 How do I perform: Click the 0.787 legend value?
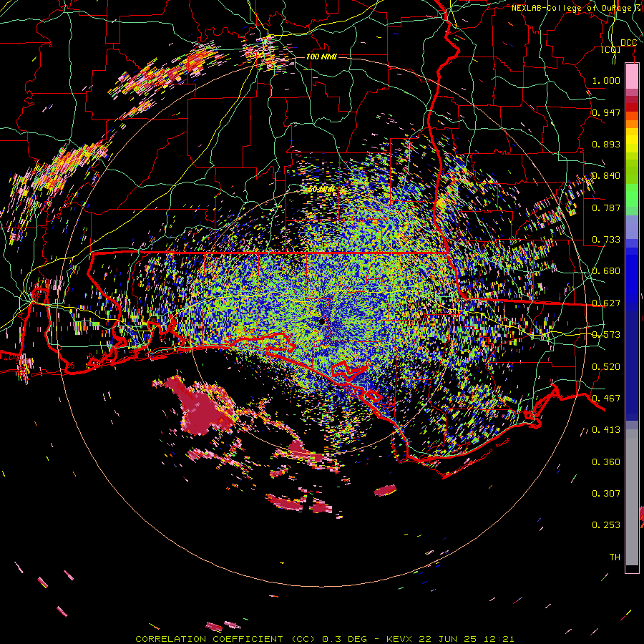(x=606, y=208)
